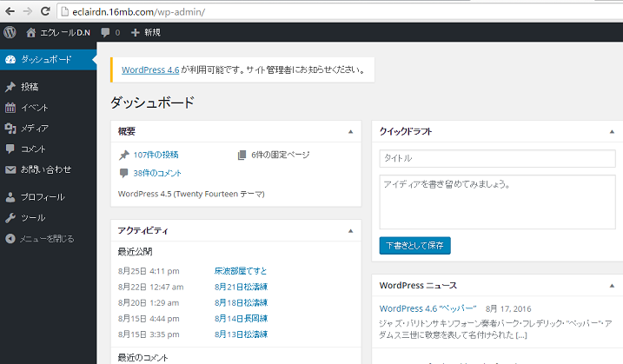This screenshot has height=364, width=623.
Task: Click the 8月22日 12:47 am timestamp
Action: (150, 287)
